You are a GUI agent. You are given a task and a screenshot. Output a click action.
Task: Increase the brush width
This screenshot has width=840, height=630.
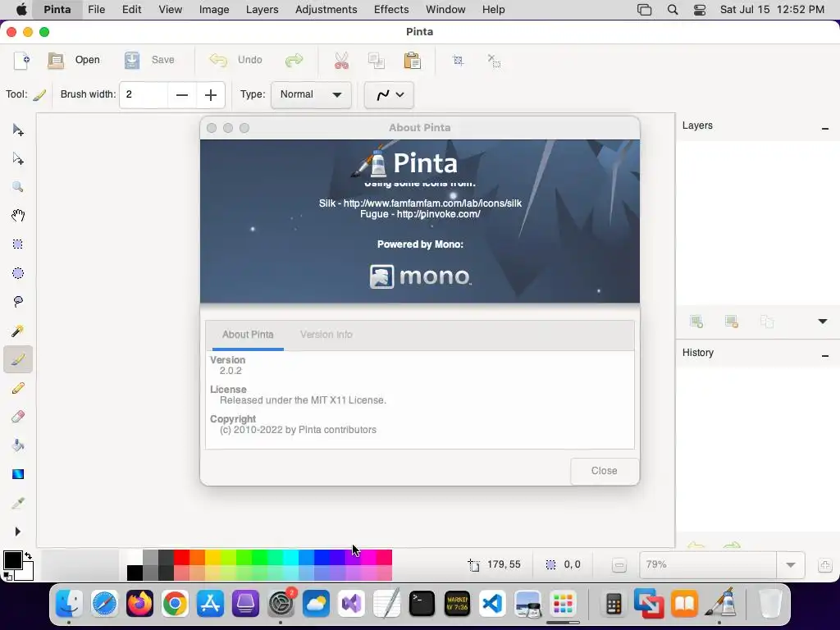(x=211, y=95)
